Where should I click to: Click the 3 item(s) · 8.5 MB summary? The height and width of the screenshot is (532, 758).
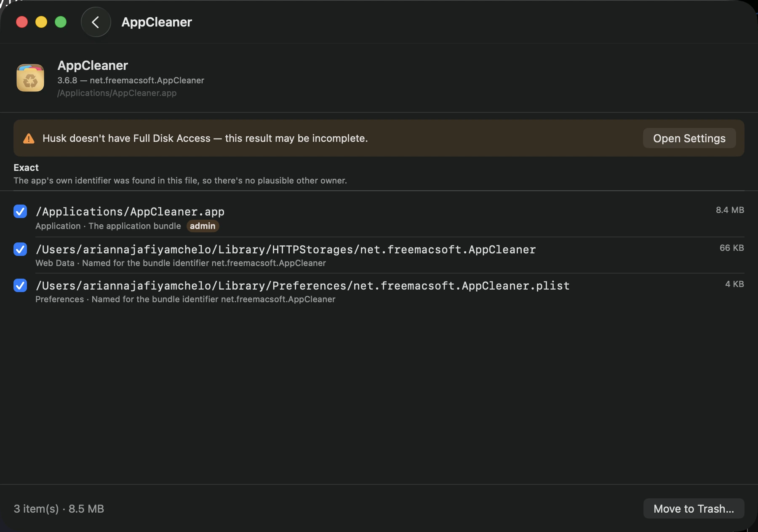[x=59, y=509]
